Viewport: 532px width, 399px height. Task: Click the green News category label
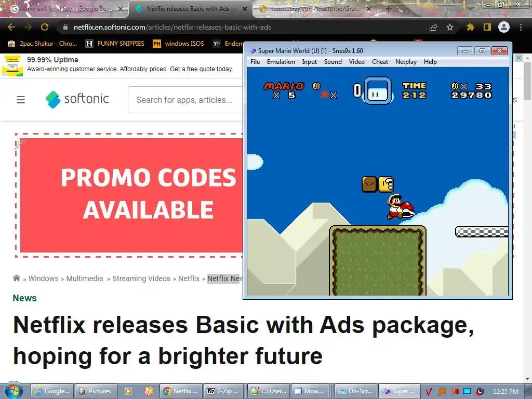(x=24, y=298)
